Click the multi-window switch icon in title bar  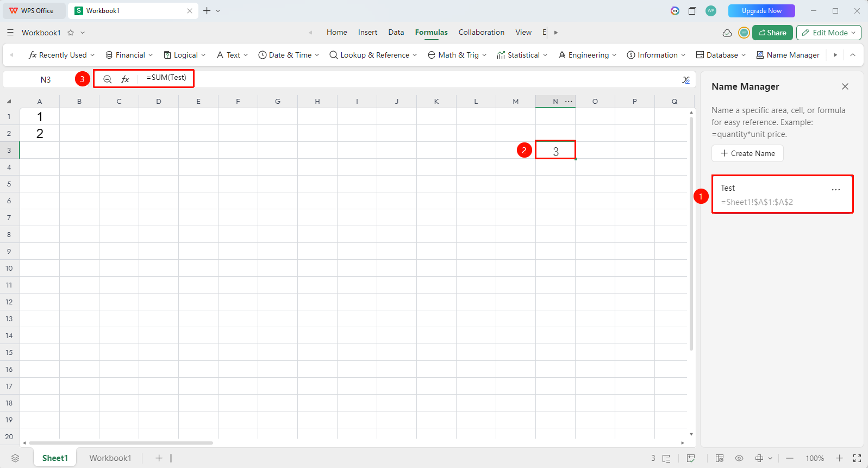point(692,11)
